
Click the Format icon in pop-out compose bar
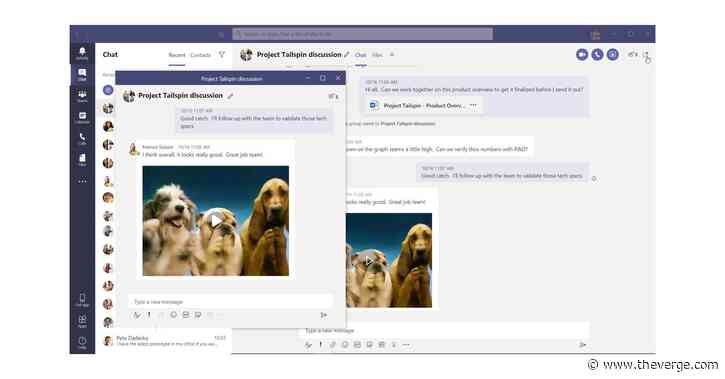click(x=136, y=315)
